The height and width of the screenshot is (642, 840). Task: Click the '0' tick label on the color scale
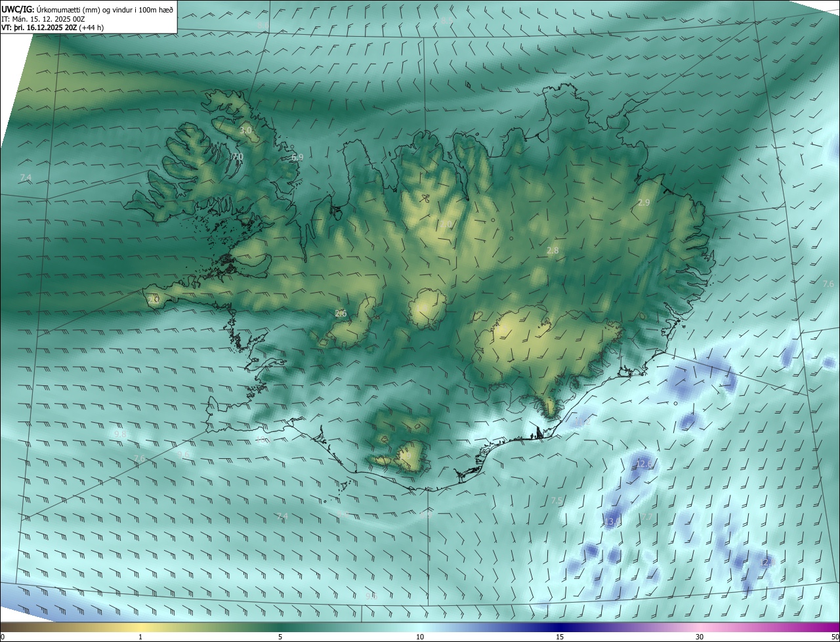(x=3, y=637)
